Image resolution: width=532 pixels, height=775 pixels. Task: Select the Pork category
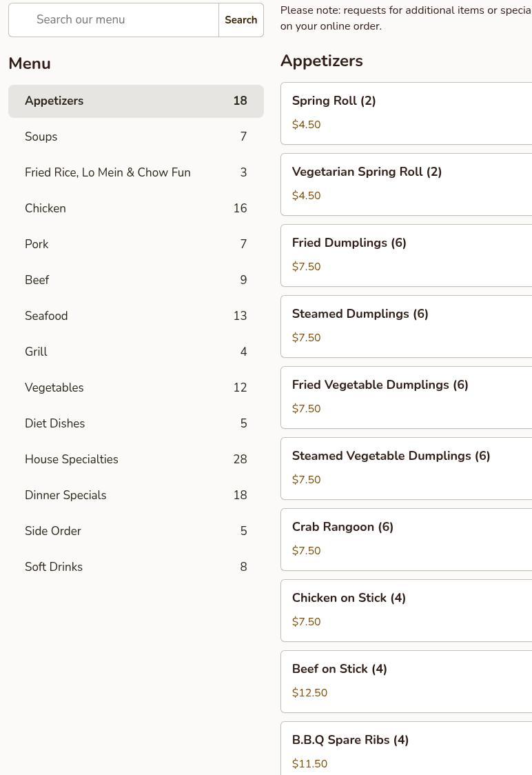(x=136, y=244)
